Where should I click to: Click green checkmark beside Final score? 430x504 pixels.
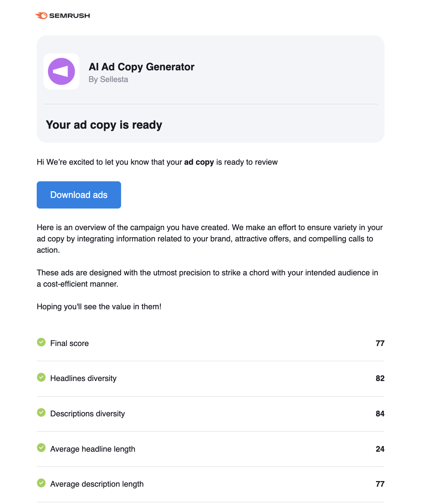click(41, 342)
